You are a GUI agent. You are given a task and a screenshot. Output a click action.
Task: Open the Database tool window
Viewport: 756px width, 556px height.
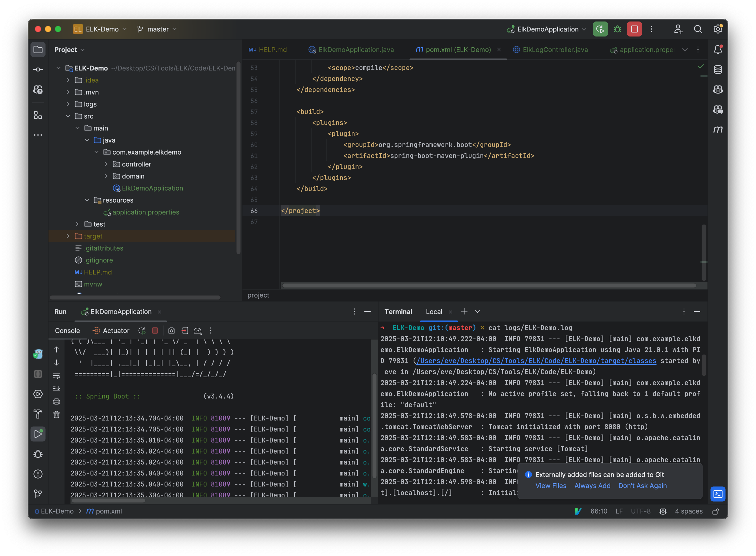point(718,70)
